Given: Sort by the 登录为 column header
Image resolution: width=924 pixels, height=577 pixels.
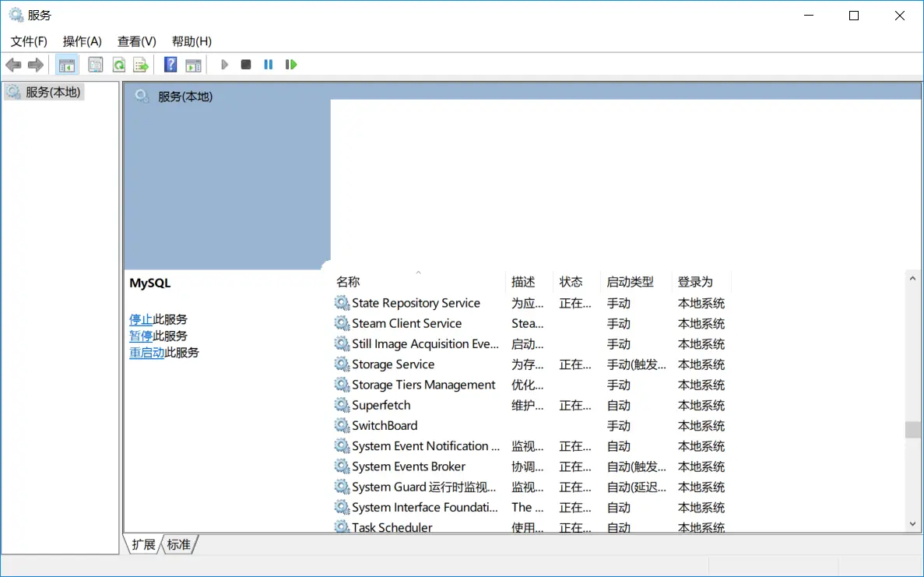Looking at the screenshot, I should pos(701,282).
